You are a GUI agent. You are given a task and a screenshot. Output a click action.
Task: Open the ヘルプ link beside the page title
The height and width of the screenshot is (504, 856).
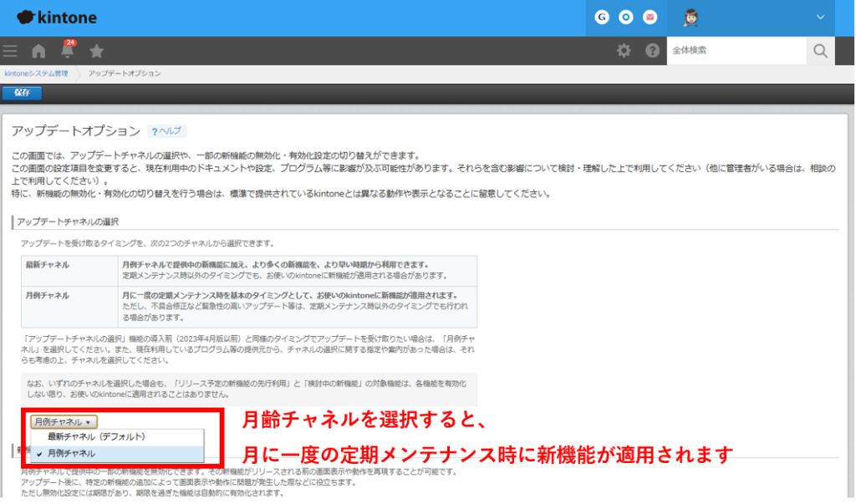pyautogui.click(x=166, y=131)
